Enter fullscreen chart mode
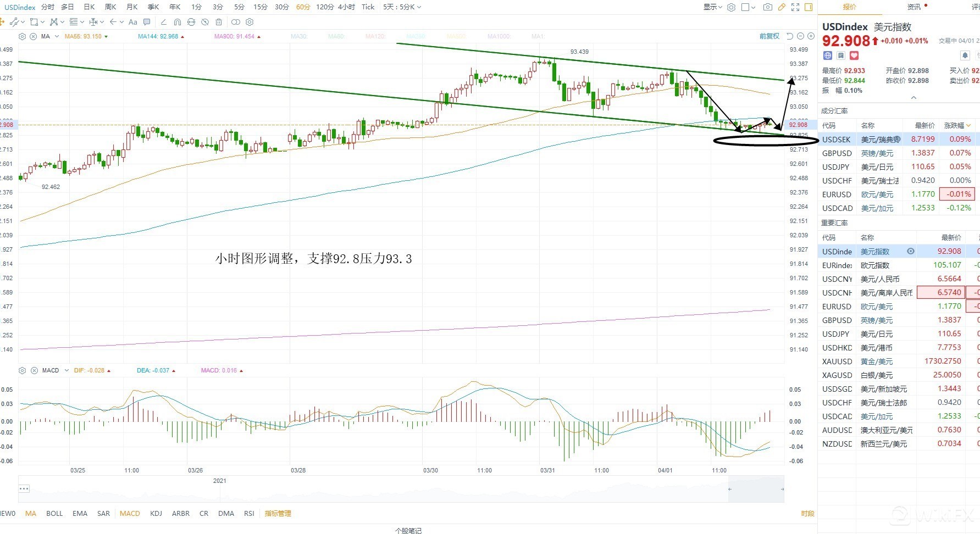The width and height of the screenshot is (980, 534). tap(795, 7)
